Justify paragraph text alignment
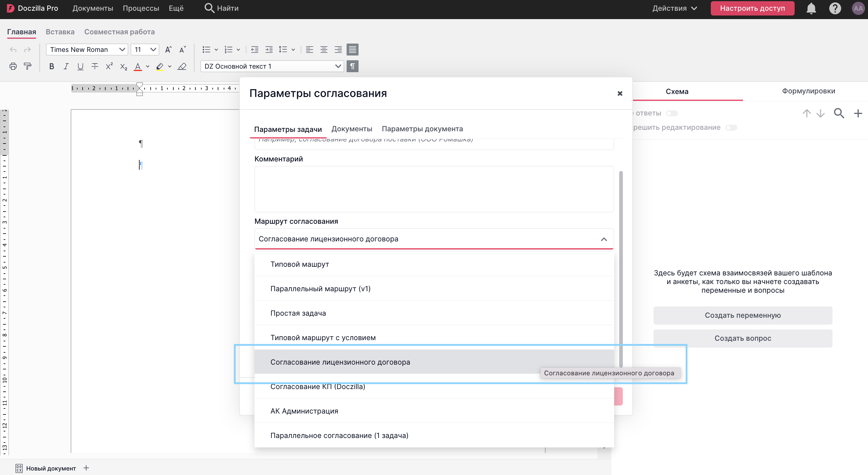The height and width of the screenshot is (475, 868). (x=352, y=50)
